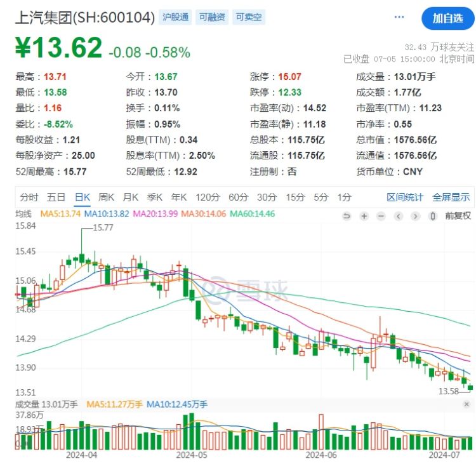Click the 跌停 value 12.33
476x468 pixels.
[x=290, y=92]
